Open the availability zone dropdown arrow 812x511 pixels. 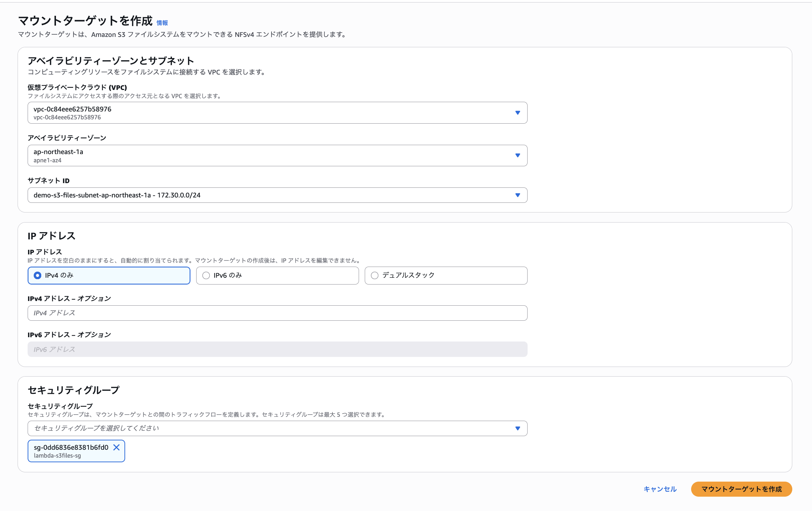518,156
